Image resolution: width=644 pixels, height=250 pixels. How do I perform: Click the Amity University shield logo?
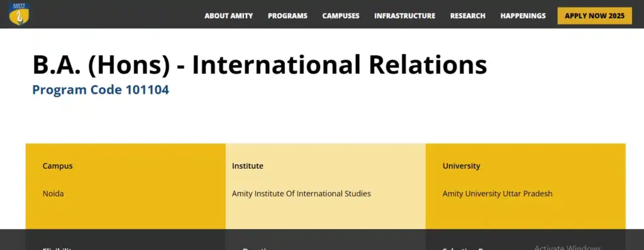click(x=19, y=14)
